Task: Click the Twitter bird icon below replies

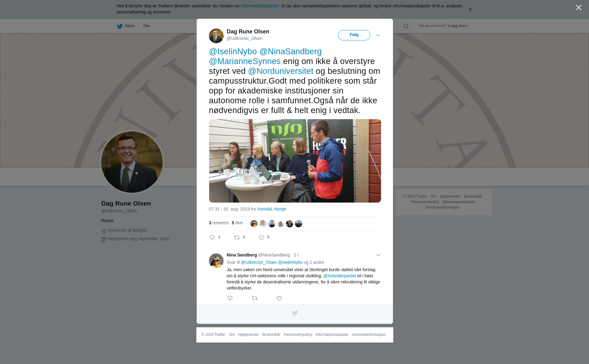Action: tap(295, 313)
